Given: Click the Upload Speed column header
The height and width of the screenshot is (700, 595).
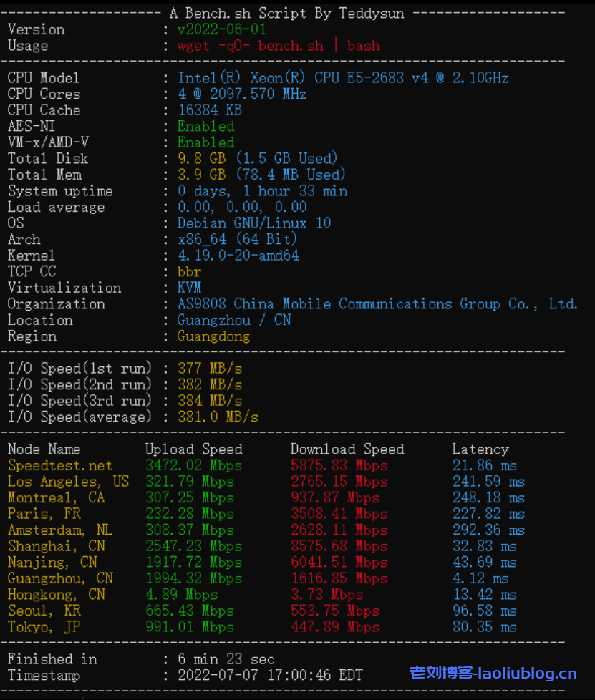Looking at the screenshot, I should click(x=193, y=449).
